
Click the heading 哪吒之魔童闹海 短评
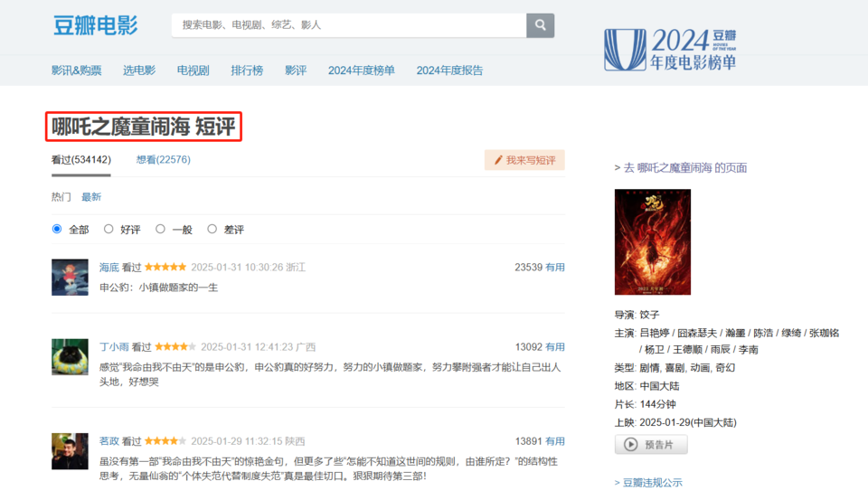[x=144, y=127]
